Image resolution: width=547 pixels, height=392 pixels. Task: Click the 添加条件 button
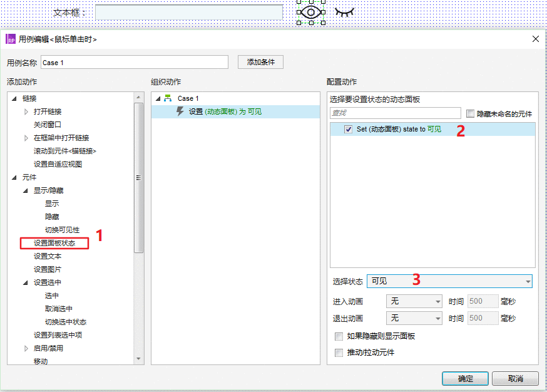(x=260, y=62)
